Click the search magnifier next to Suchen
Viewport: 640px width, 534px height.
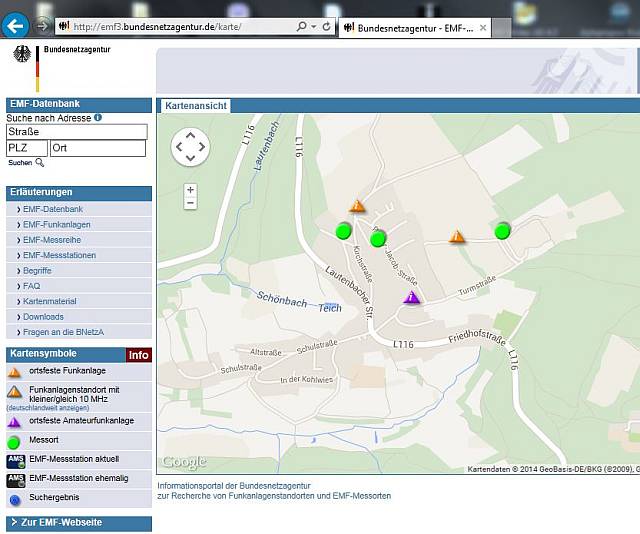[x=40, y=163]
